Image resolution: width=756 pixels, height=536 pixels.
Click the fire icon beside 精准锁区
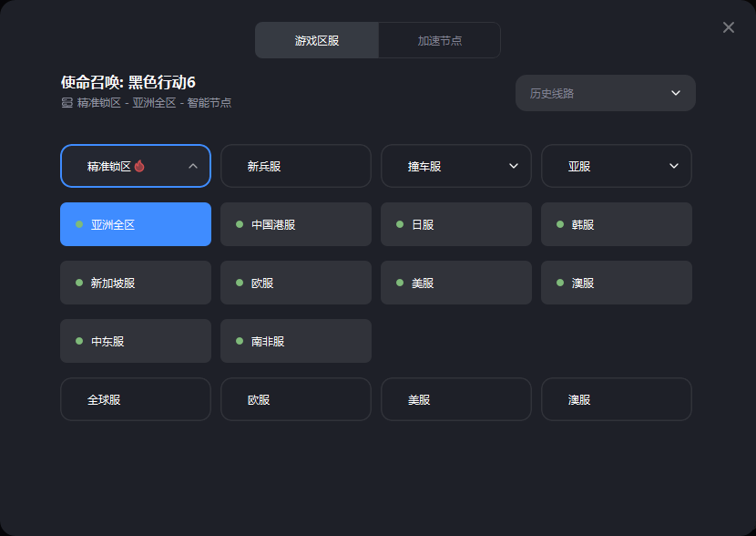pos(139,166)
